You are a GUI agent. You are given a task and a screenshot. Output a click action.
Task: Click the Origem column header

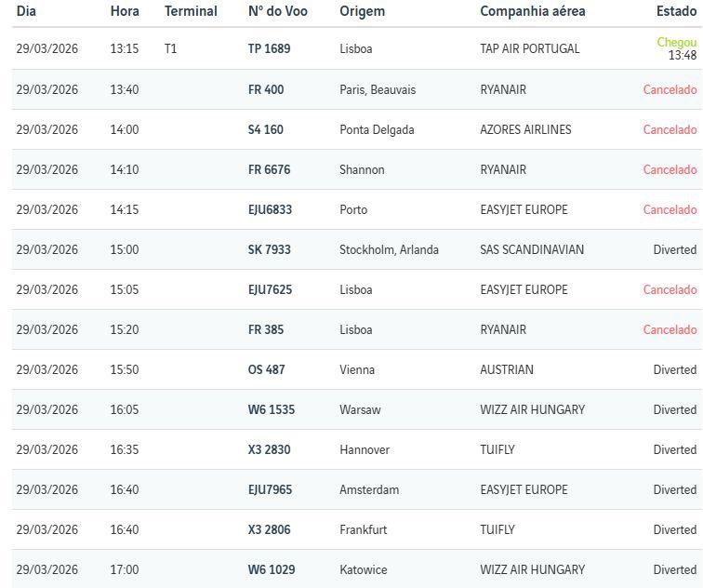[x=363, y=11]
